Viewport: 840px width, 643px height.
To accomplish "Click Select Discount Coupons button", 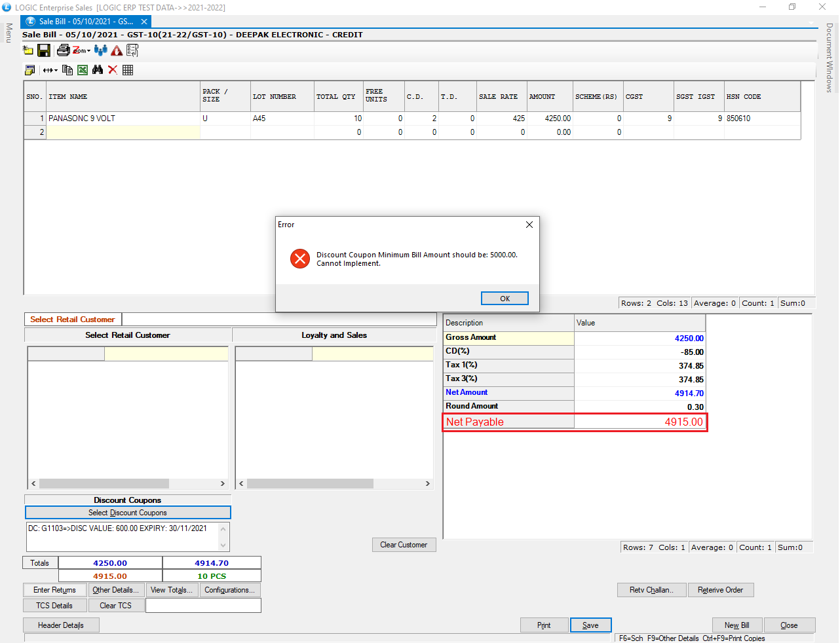I will click(128, 513).
